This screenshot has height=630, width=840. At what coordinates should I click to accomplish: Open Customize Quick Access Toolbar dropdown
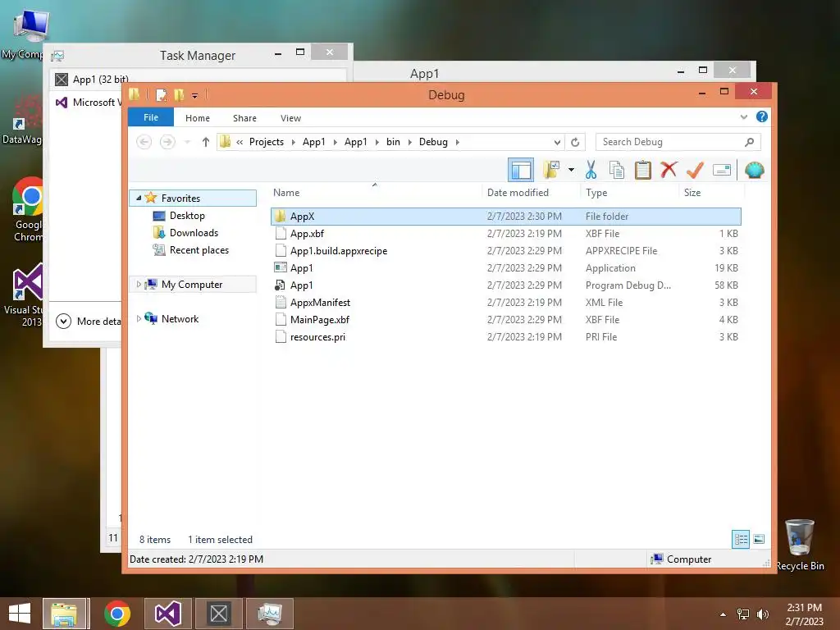point(194,96)
